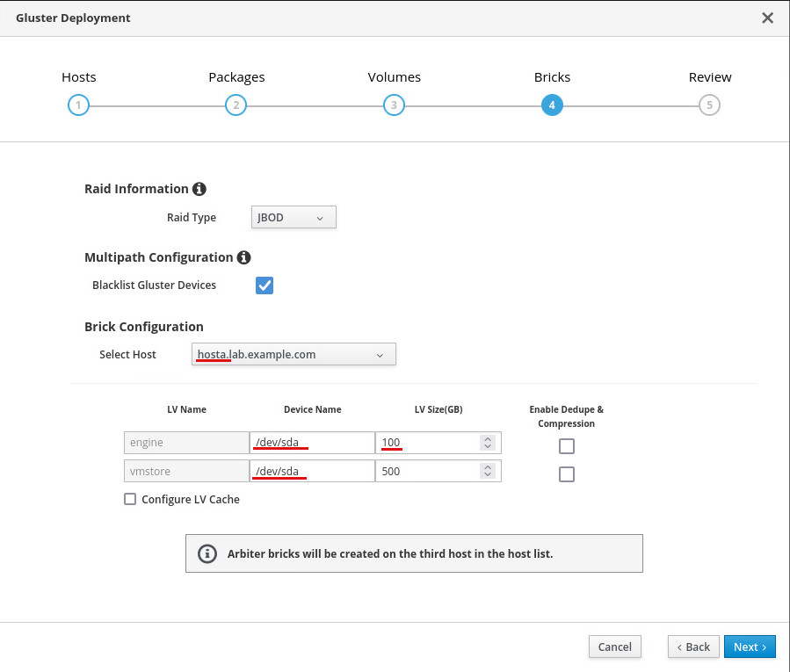Click the Cancel button
The width and height of the screenshot is (790, 672).
point(614,647)
